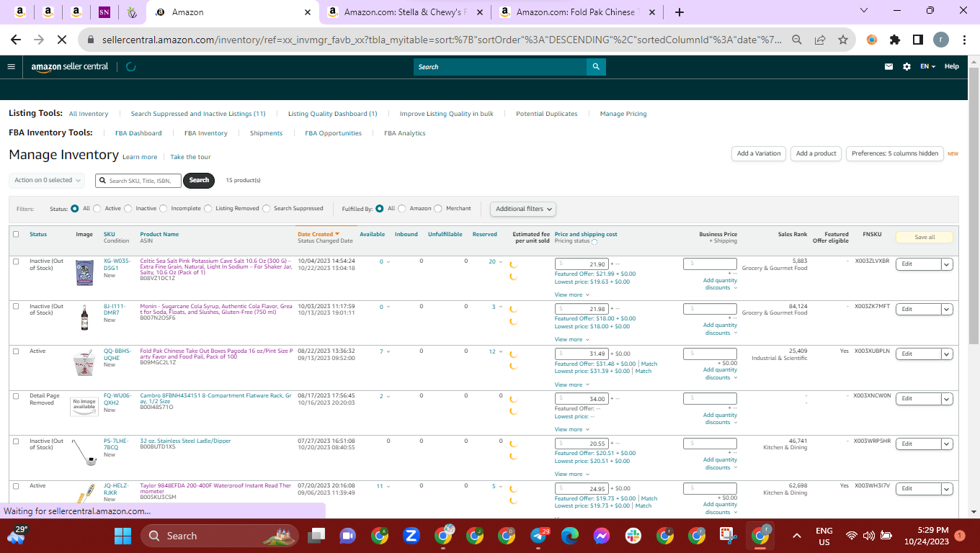980x553 pixels.
Task: Open Messenger from the taskbar
Action: tap(602, 536)
